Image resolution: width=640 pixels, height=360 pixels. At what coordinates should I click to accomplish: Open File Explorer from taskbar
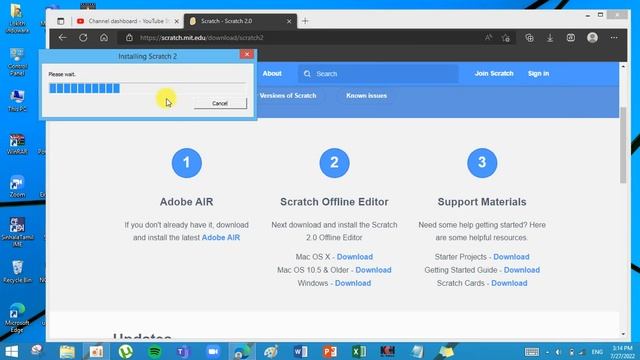click(x=67, y=351)
